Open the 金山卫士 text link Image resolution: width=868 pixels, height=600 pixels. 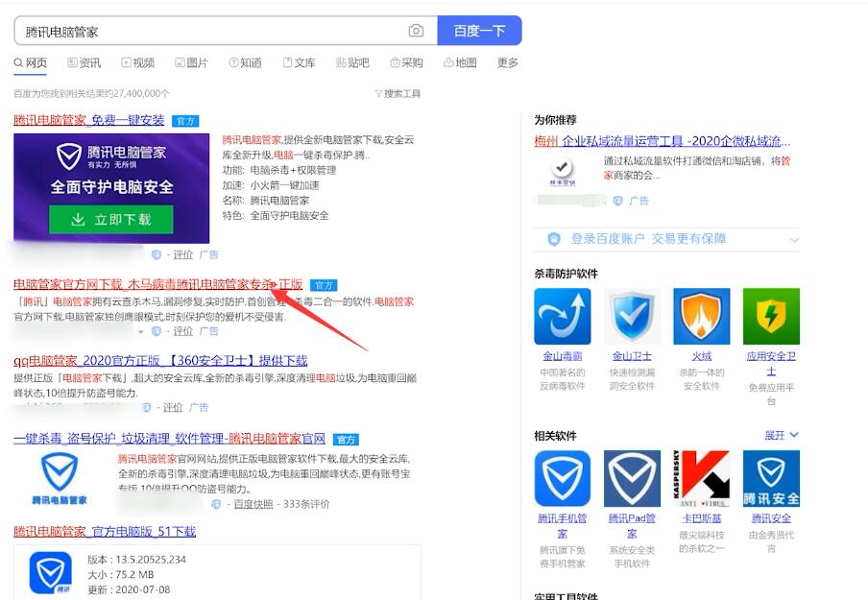[x=632, y=356]
